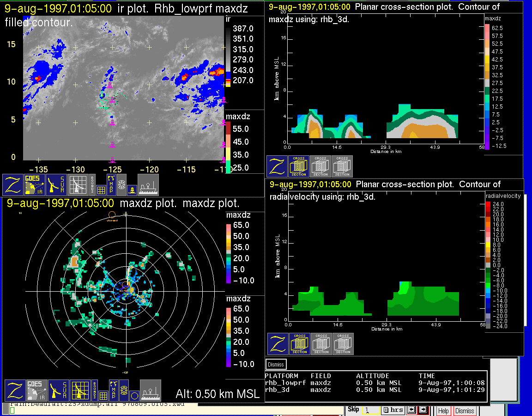The width and height of the screenshot is (532, 416).
Task: Click the Z icon under radial velocity plot
Action: tap(278, 344)
